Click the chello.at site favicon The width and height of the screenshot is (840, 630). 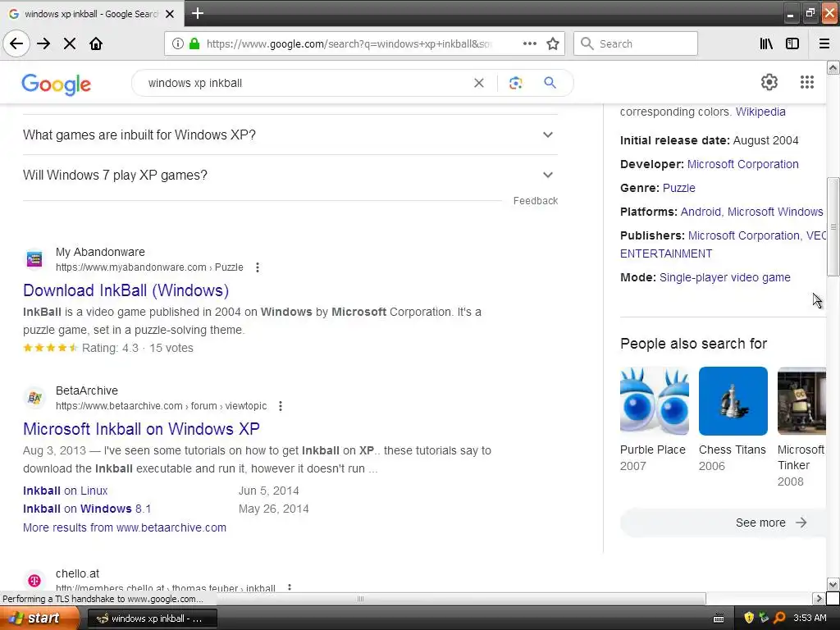pos(34,581)
